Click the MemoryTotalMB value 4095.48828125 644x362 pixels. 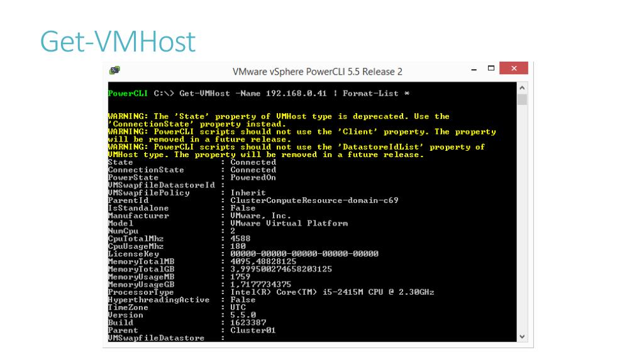point(264,262)
